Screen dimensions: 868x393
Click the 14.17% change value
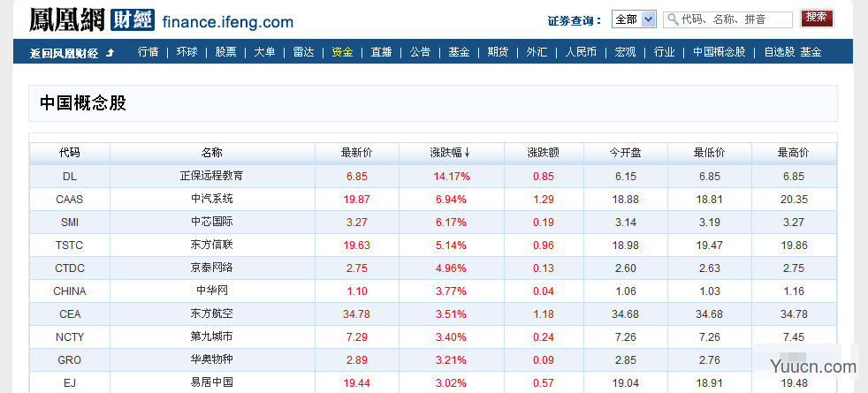pos(451,177)
